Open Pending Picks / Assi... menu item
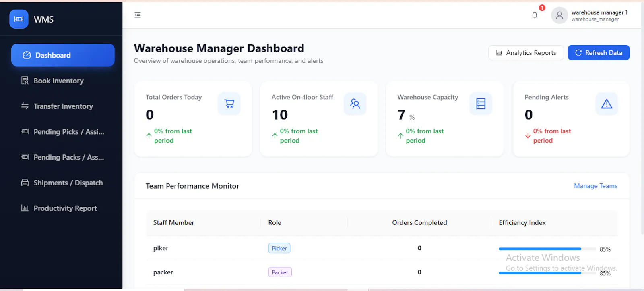The width and height of the screenshot is (644, 291). coord(63,131)
